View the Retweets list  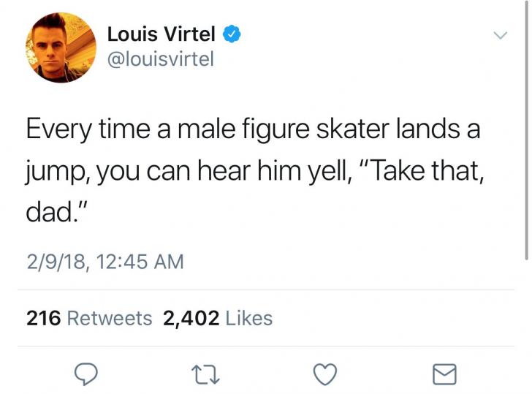110,319
